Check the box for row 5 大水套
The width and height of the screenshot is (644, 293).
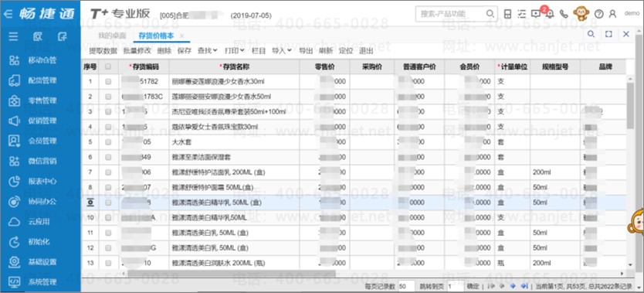pos(108,142)
